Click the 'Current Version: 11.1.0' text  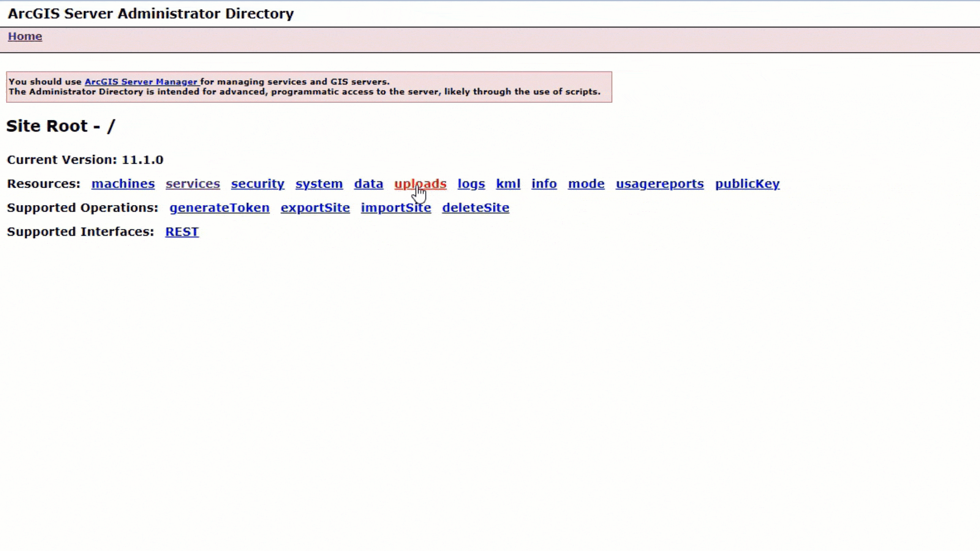[x=85, y=160]
